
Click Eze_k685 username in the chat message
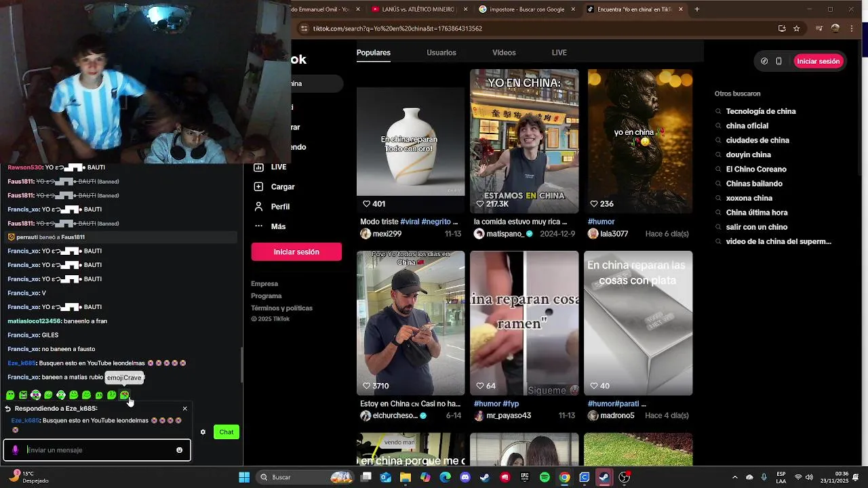(x=22, y=363)
